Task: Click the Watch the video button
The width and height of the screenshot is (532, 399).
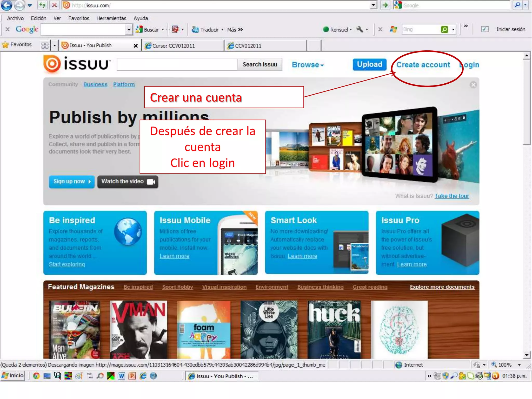Action: pyautogui.click(x=128, y=182)
